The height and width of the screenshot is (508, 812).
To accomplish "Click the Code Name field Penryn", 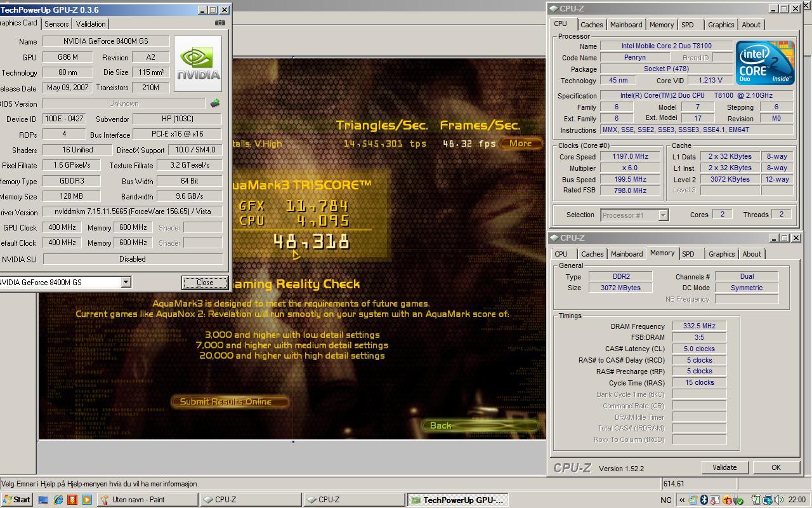I will point(635,57).
